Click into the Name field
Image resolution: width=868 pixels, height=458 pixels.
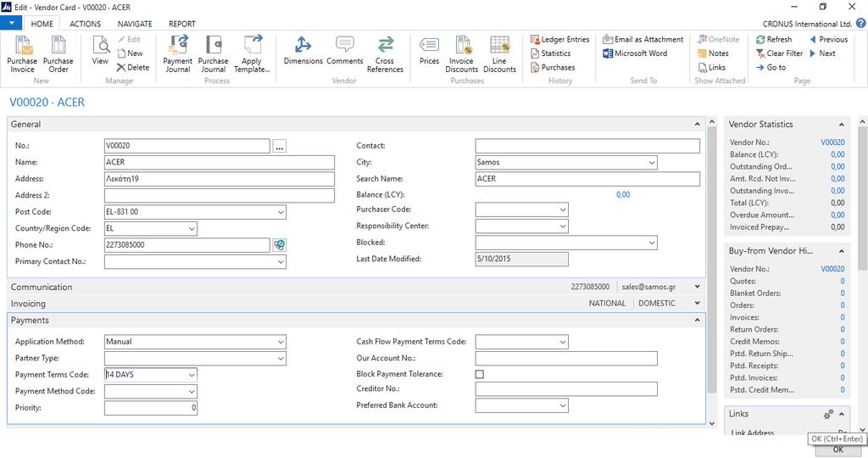tap(220, 162)
